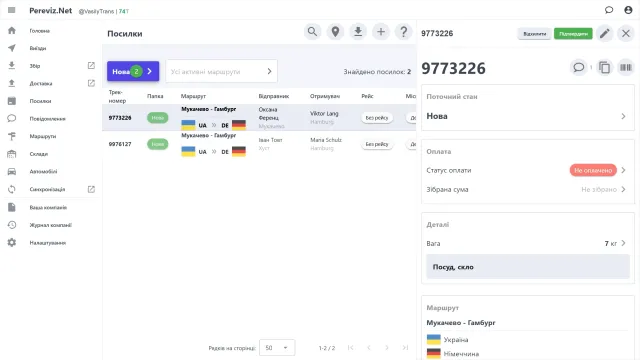Open Усі активні маршрути route dropdown
The image size is (640, 360).
[222, 71]
